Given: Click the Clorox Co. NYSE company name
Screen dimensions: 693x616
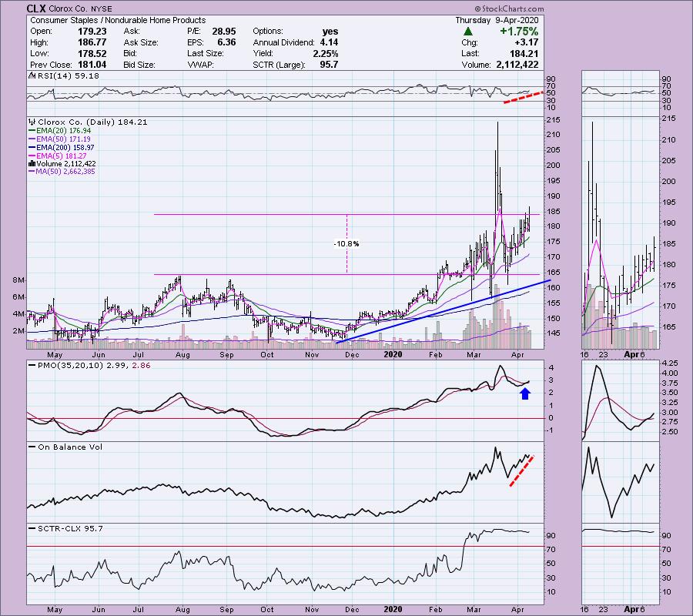Looking at the screenshot, I should tap(80, 8).
